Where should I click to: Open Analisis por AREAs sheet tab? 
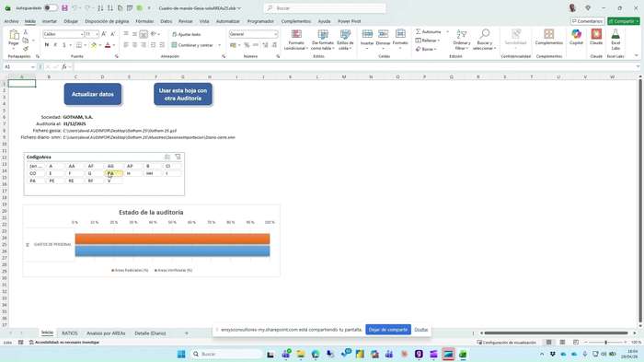click(106, 333)
